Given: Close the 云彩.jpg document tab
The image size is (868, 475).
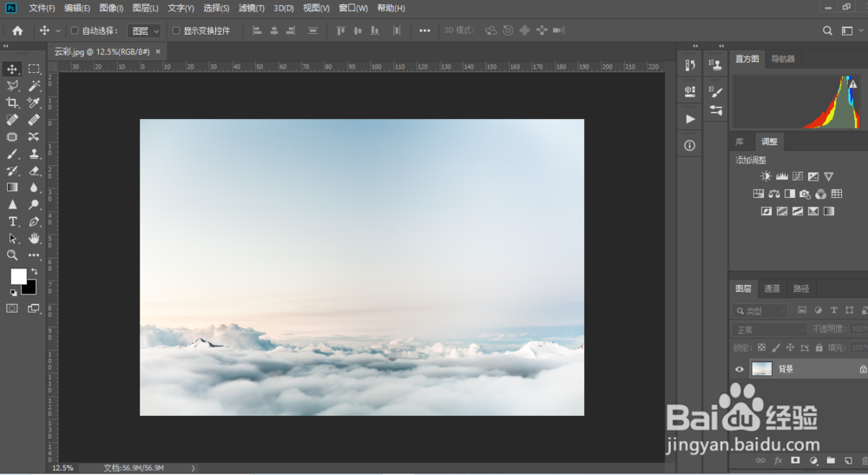Looking at the screenshot, I should point(158,51).
